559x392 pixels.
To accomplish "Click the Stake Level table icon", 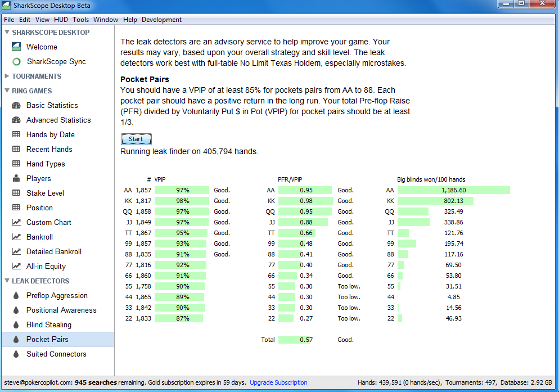I will point(16,193).
